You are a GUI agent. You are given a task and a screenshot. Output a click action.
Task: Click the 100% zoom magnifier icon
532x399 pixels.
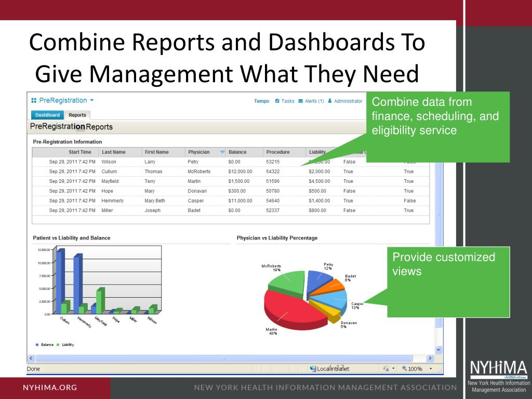pos(404,368)
